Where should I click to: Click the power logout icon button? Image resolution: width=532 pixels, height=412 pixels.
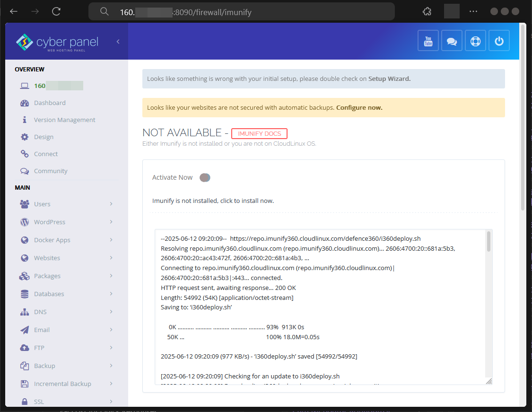pyautogui.click(x=499, y=41)
